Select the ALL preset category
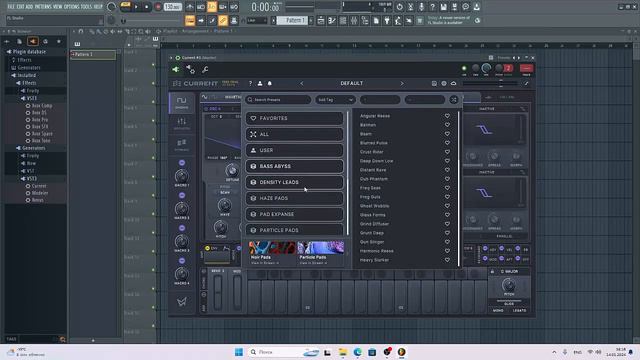Image resolution: width=640 pixels, height=360 pixels. click(295, 134)
